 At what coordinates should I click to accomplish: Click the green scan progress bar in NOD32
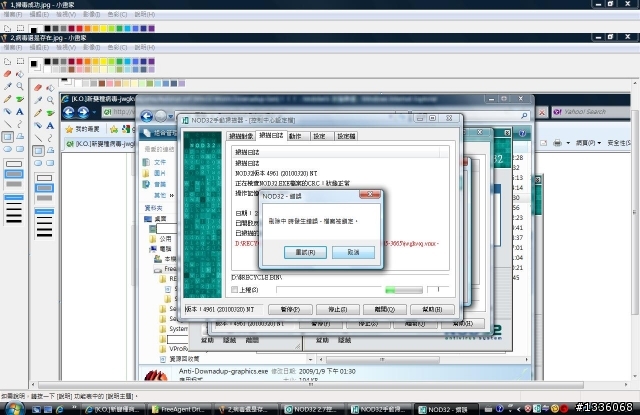tap(404, 290)
